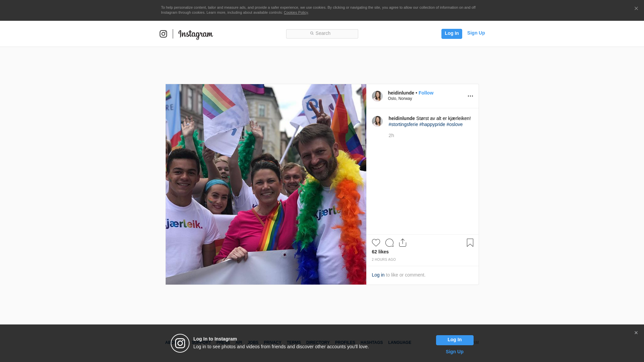Screen dimensions: 644x362
Task: Dismiss the cookie notice banner
Action: point(636,9)
